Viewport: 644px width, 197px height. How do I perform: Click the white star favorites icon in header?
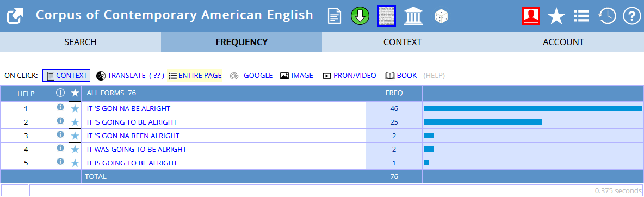pos(556,16)
